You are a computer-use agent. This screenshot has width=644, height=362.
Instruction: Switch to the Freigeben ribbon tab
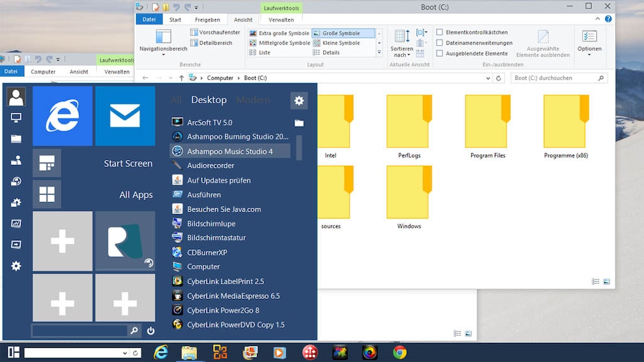click(x=207, y=20)
